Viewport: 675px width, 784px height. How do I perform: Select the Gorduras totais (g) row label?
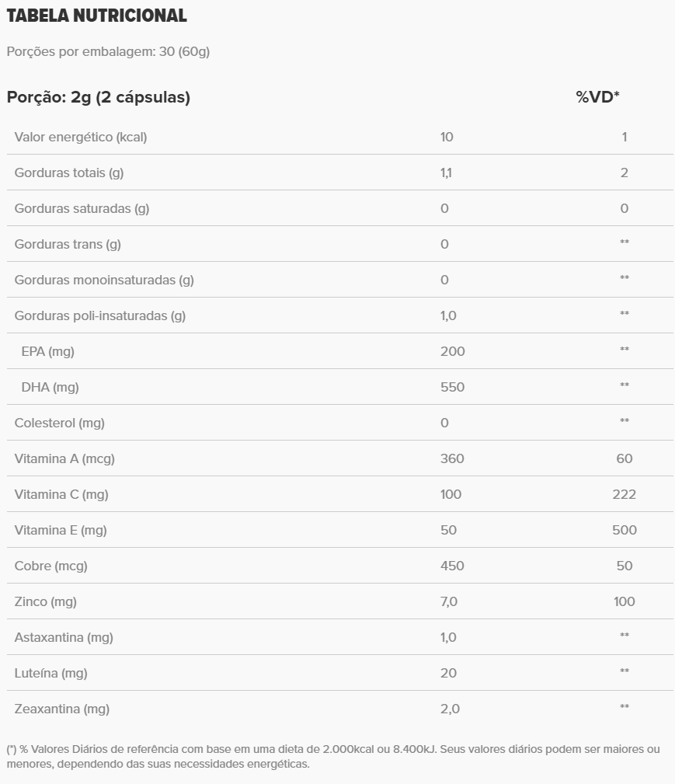(69, 173)
